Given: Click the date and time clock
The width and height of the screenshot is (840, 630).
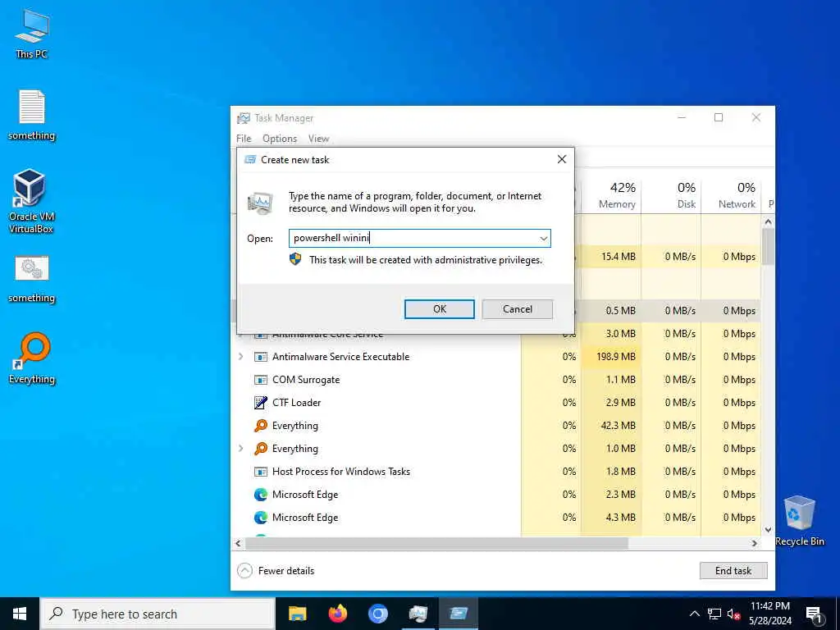Looking at the screenshot, I should (x=769, y=614).
